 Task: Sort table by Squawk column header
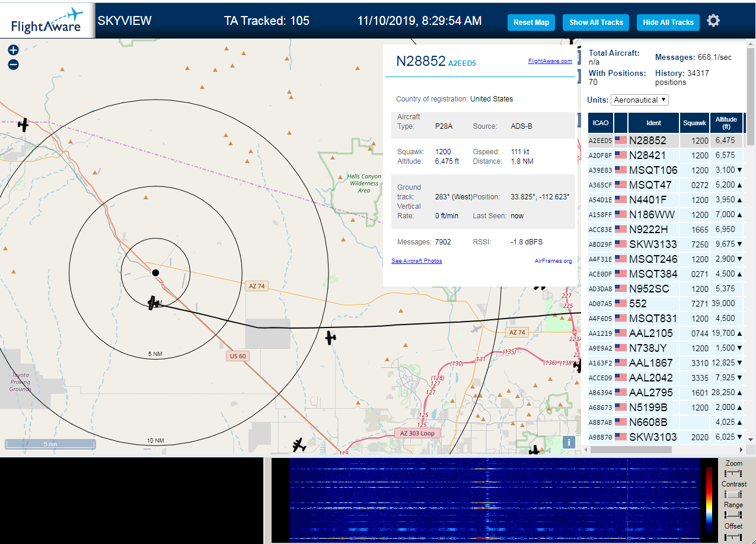[694, 123]
